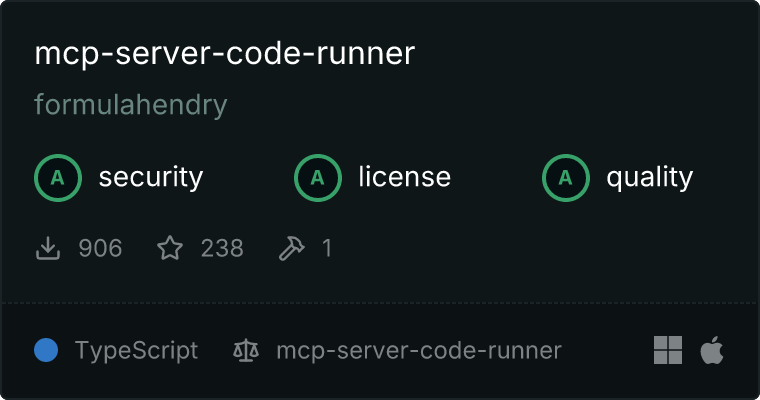
Task: Click the 238 stars count
Action: coord(222,248)
